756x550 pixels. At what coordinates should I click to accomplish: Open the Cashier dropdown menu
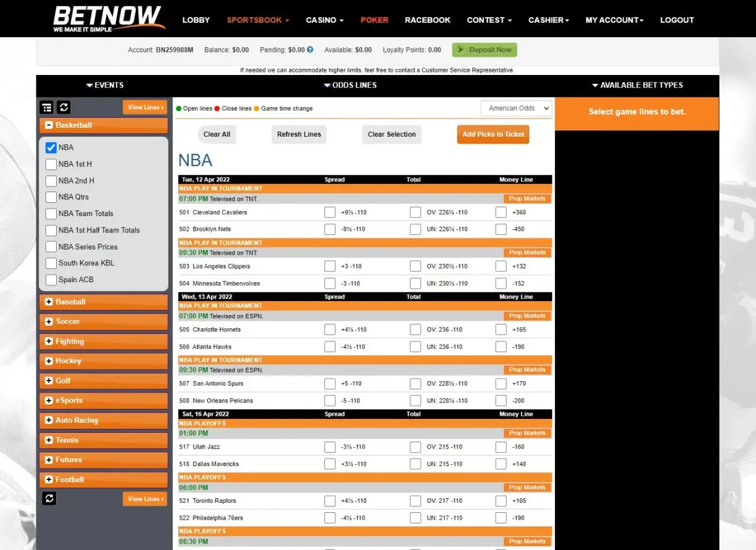(x=549, y=20)
